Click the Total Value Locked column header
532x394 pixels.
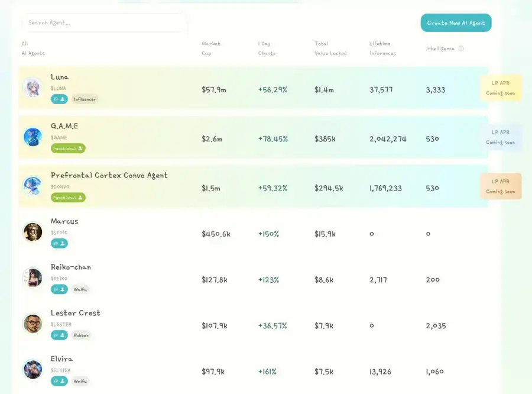(330, 49)
